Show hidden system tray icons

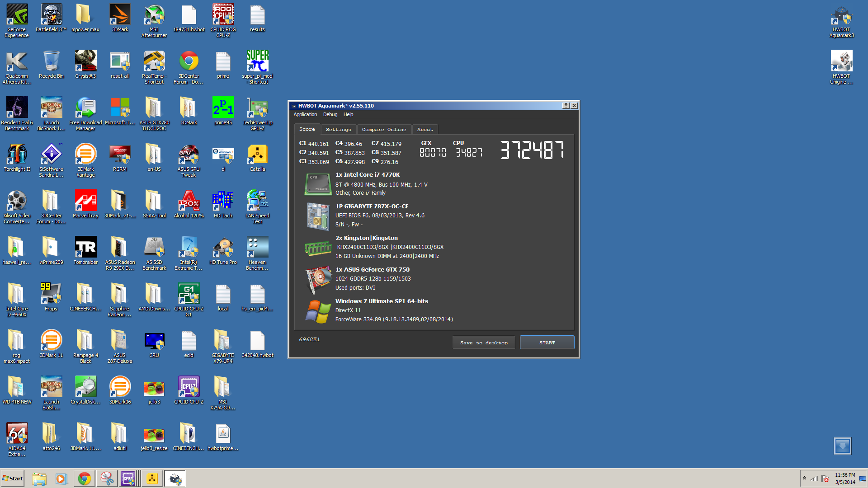[804, 478]
